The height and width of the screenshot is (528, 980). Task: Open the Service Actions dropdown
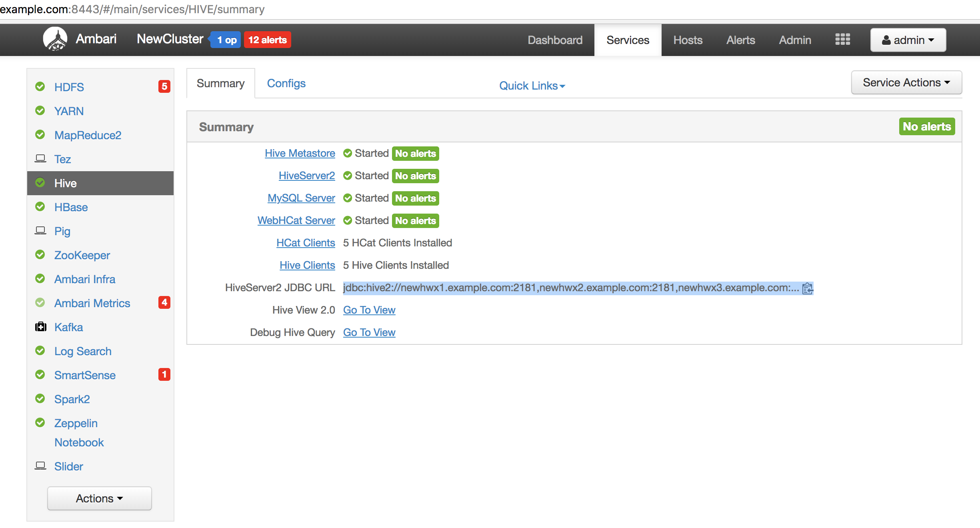(x=906, y=82)
